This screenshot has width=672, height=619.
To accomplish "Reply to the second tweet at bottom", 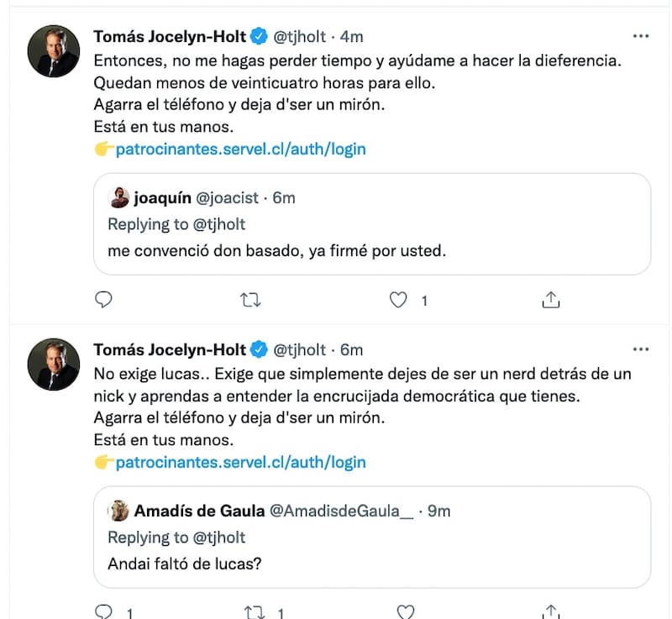I will tap(104, 612).
